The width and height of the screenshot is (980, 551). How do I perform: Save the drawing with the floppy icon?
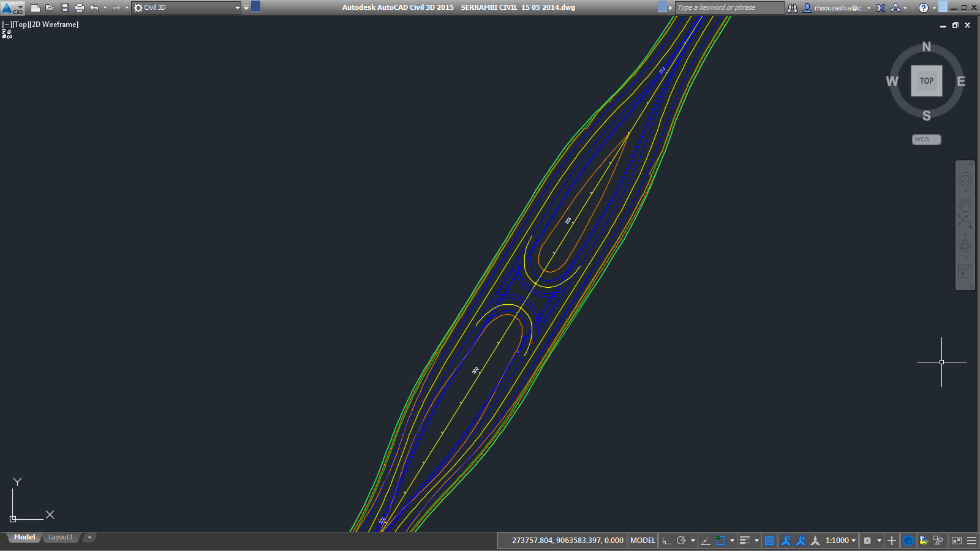[65, 8]
